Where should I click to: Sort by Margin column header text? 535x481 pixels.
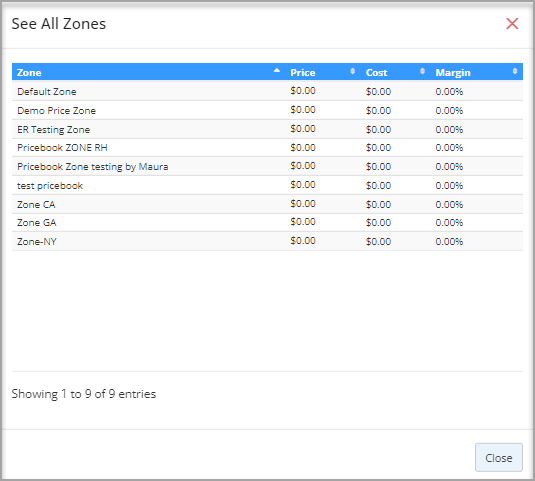453,72
